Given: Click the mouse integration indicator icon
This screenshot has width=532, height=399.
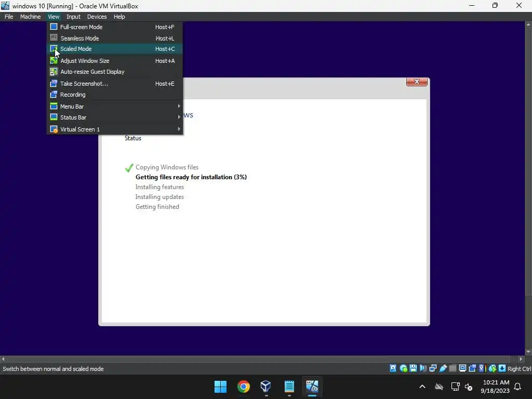Looking at the screenshot, I should (x=493, y=368).
